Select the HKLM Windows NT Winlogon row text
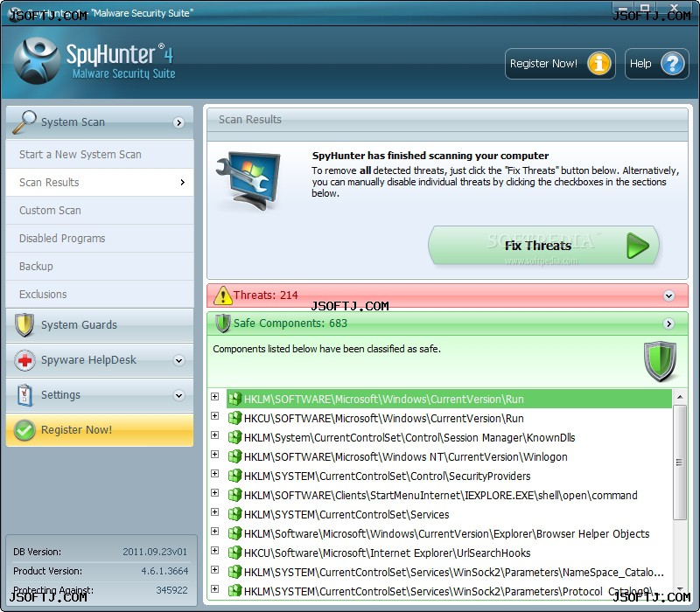 click(405, 456)
